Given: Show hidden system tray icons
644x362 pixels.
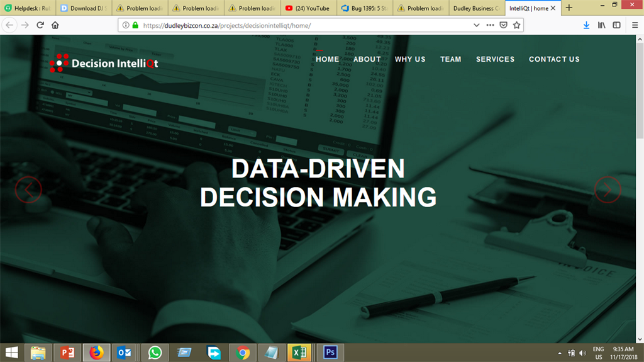Looking at the screenshot, I should (559, 353).
